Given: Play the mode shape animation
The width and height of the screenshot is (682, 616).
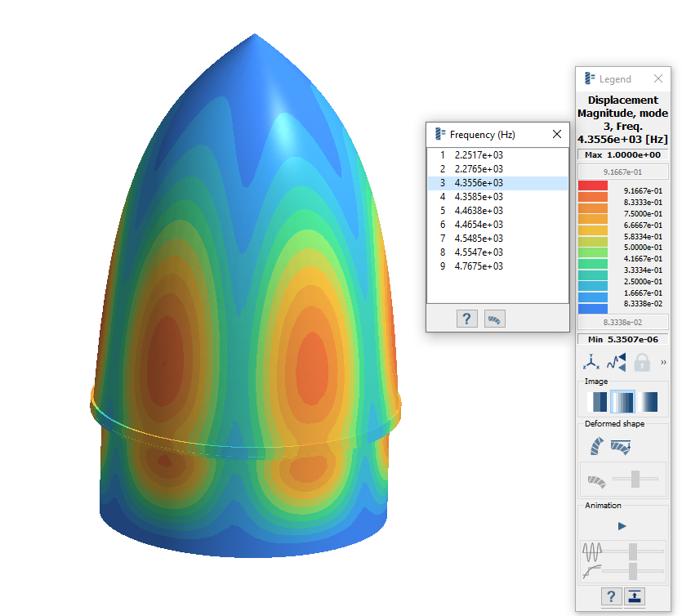Looking at the screenshot, I should click(622, 526).
